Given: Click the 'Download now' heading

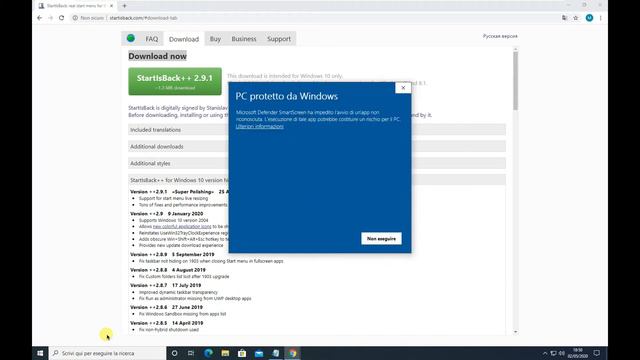Looking at the screenshot, I should [x=158, y=56].
